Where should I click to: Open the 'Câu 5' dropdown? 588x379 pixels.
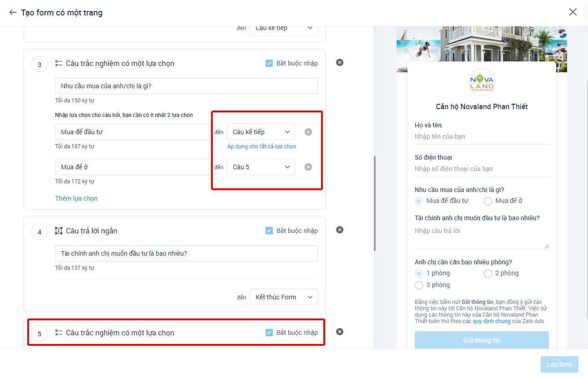click(261, 167)
